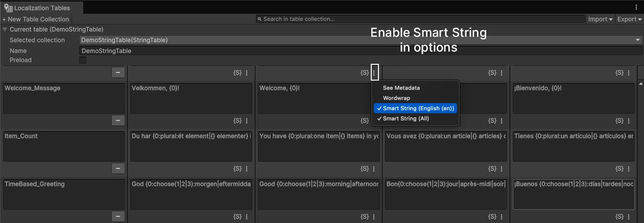The width and height of the screenshot is (644, 223).
Task: Select Wordwrap in the context menu
Action: click(396, 98)
